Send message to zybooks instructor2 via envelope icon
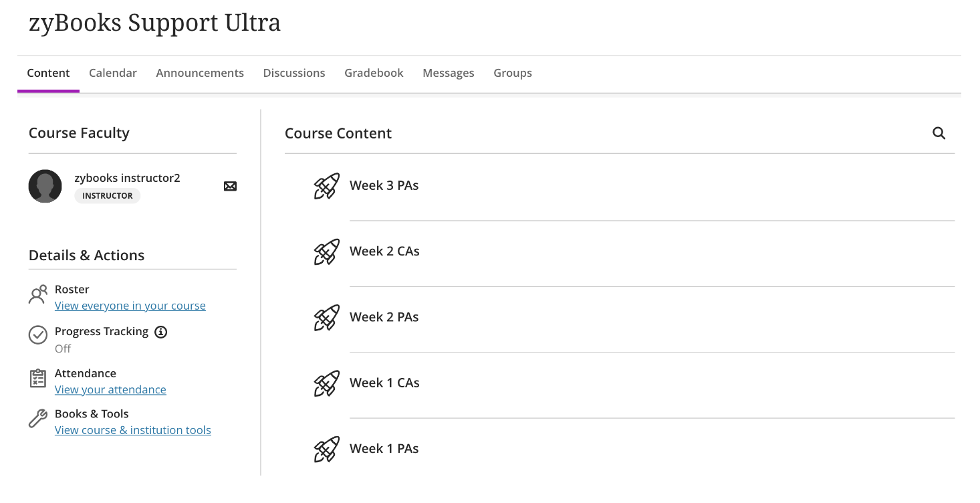The height and width of the screenshot is (503, 980). pyautogui.click(x=230, y=186)
